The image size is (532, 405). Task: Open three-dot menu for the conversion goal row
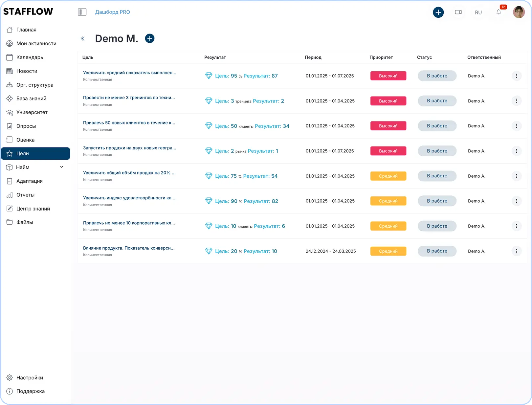click(516, 251)
